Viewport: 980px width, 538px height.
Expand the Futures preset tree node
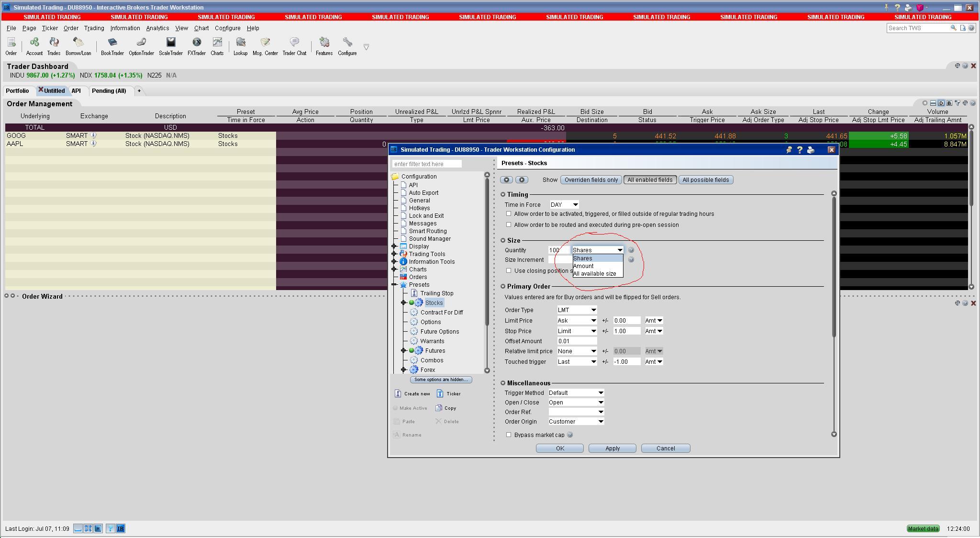(x=403, y=351)
